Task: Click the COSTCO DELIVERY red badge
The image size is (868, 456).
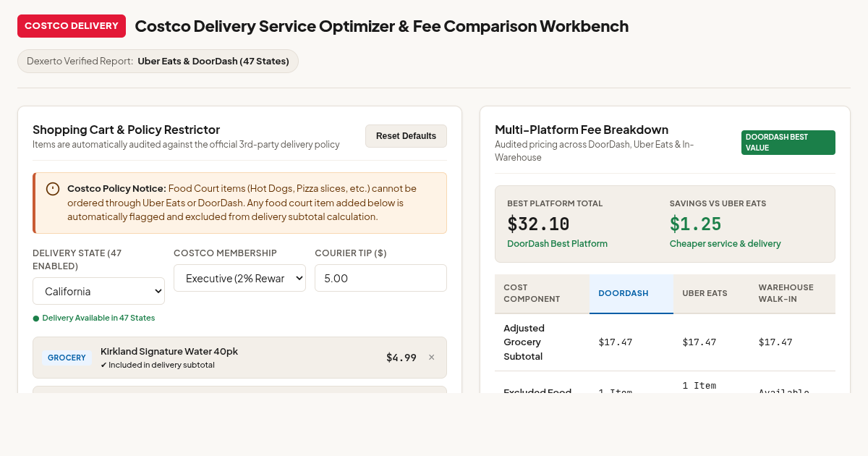Action: (72, 26)
